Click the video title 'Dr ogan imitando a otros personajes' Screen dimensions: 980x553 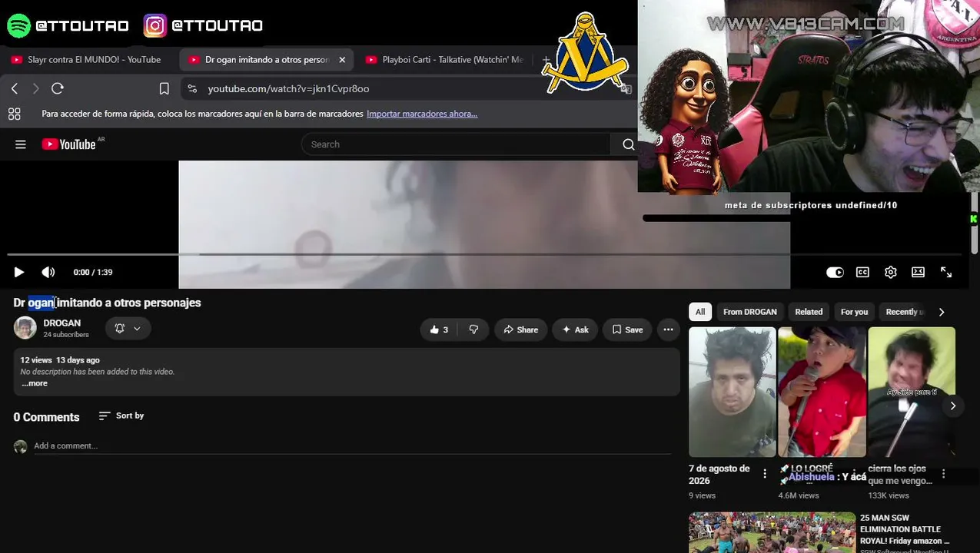(107, 303)
